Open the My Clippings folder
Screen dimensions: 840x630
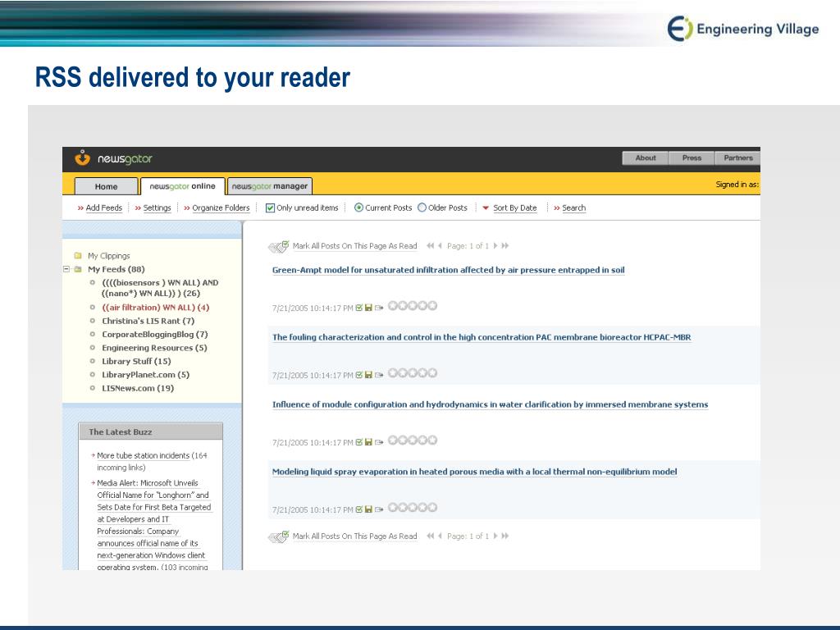(109, 256)
